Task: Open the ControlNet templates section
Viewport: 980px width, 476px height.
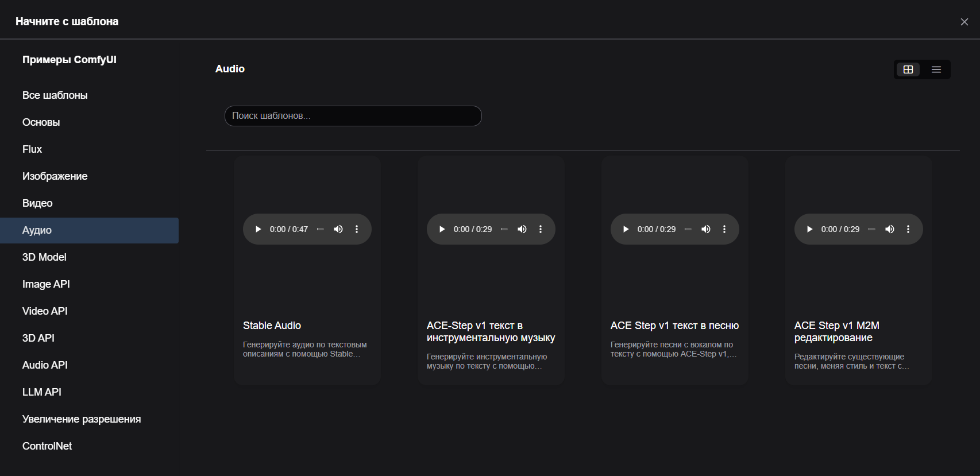Action: 47,446
